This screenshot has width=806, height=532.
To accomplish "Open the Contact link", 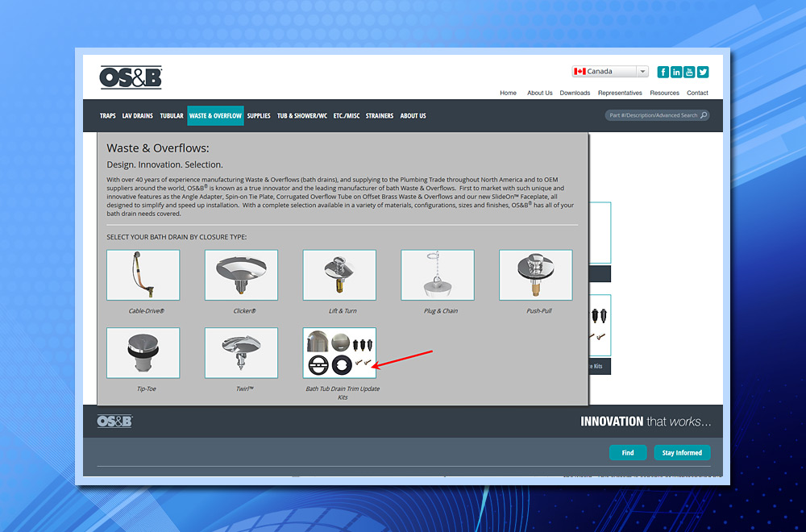I will pos(697,93).
